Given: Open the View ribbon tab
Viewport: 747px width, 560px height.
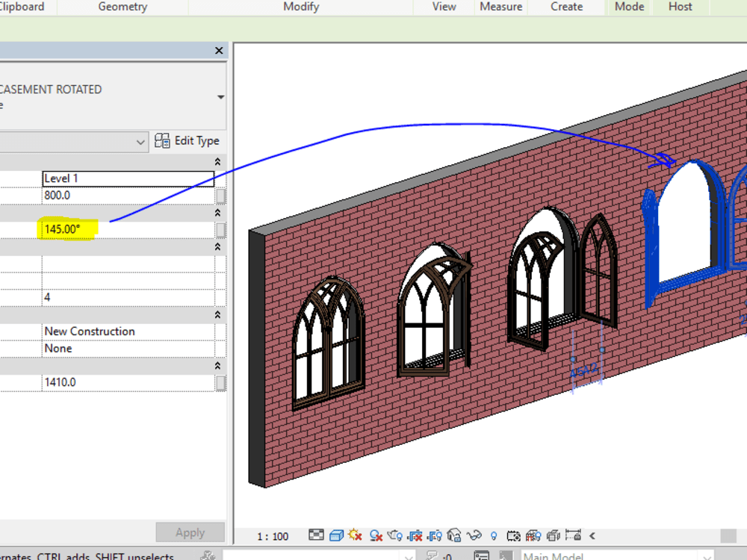Looking at the screenshot, I should pyautogui.click(x=443, y=7).
